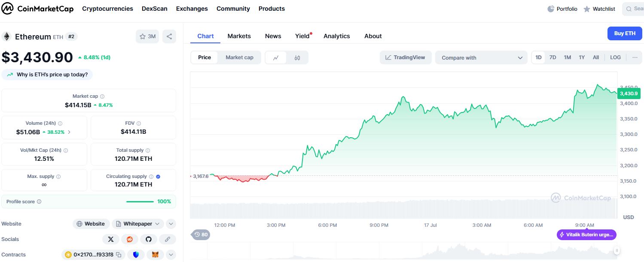
Task: Select the candlestick chart style
Action: click(297, 57)
